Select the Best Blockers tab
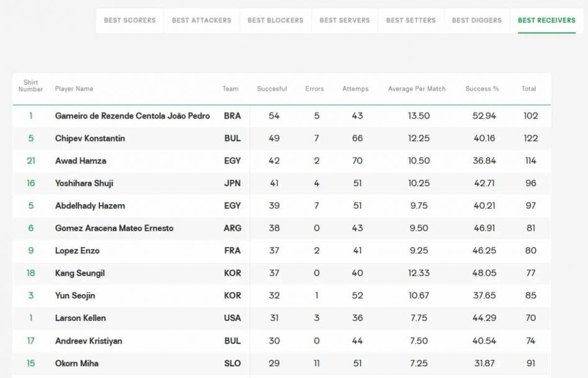 pos(275,21)
